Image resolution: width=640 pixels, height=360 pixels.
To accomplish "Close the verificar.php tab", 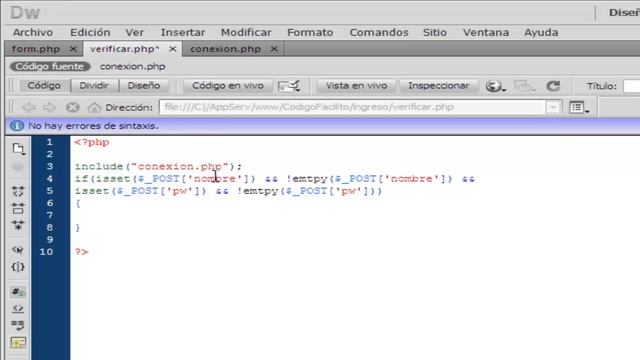I will click(x=173, y=49).
